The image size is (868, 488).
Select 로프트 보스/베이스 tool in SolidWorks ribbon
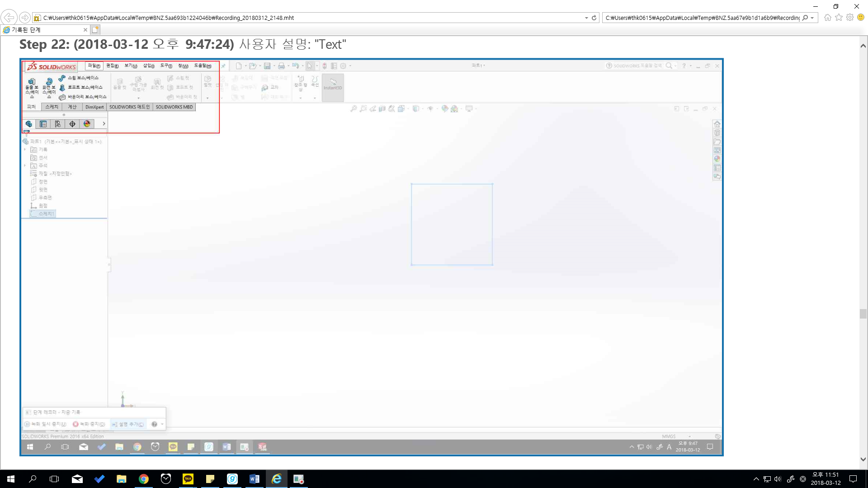pos(80,87)
